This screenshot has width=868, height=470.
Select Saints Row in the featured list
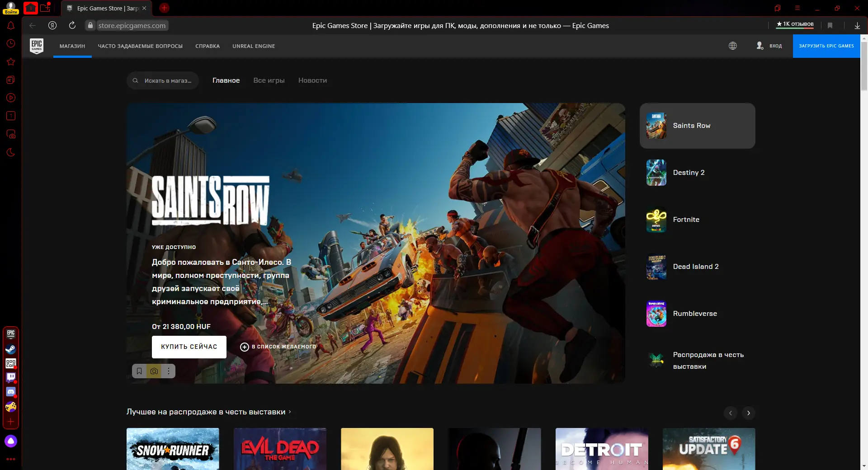click(698, 126)
